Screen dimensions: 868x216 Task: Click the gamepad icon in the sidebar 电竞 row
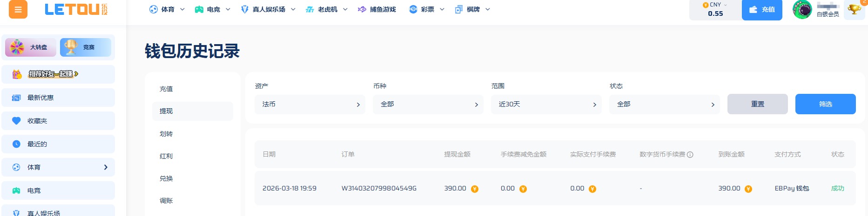[16, 190]
